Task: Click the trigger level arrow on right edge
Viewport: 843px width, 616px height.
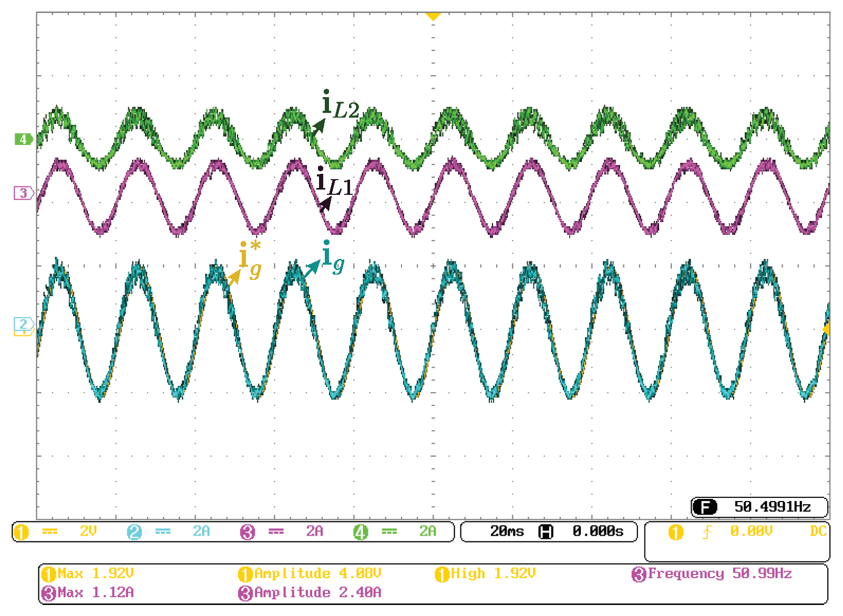Action: [x=826, y=329]
